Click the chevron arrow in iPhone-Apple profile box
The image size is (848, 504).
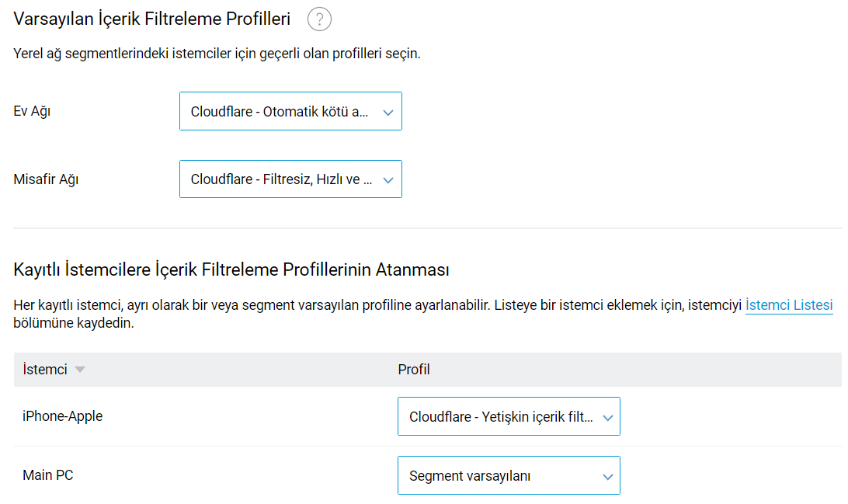[607, 417]
